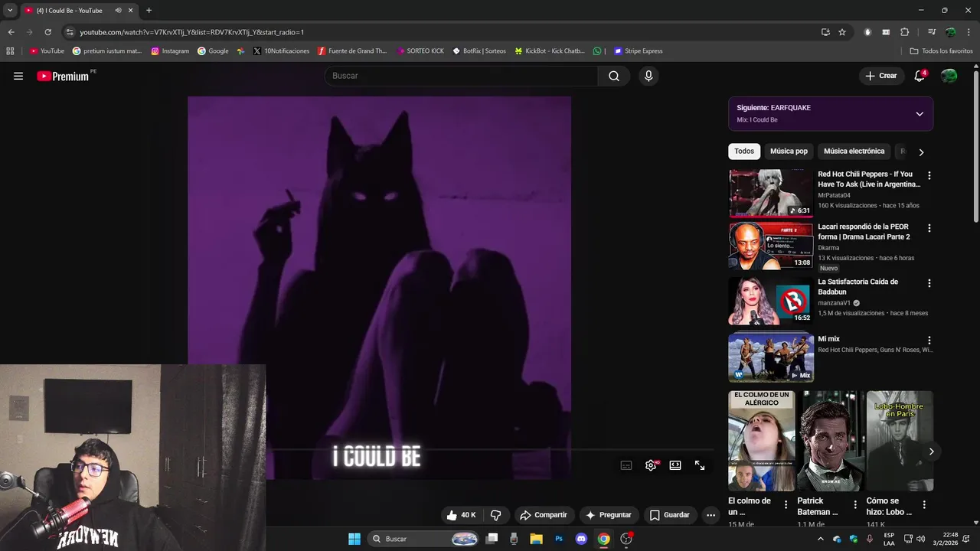The height and width of the screenshot is (551, 980).
Task: Click the search magnifier button
Action: point(614,76)
